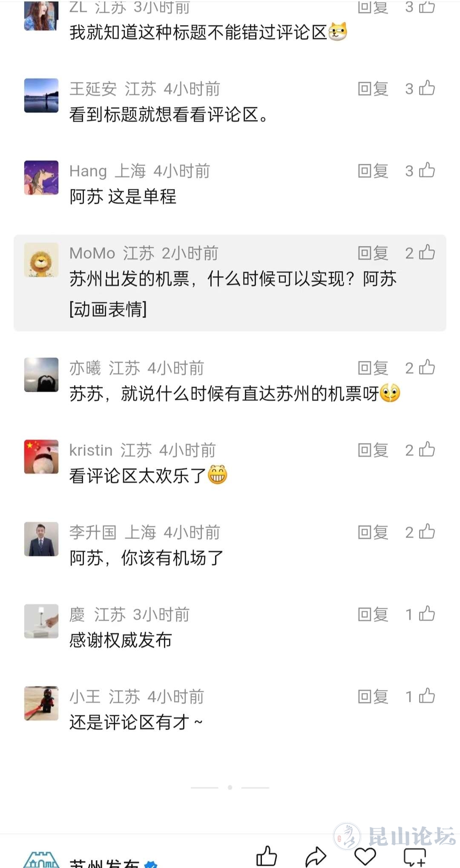Open MoMo's lion avatar
The width and height of the screenshot is (460, 868).
(x=41, y=260)
